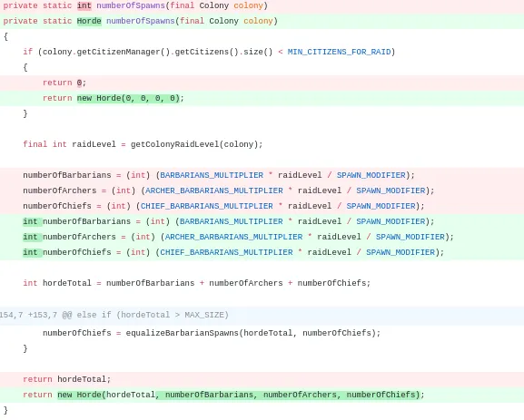Click 'BARBARIANS_MULTIPLIER' in removed numberOfBarbarians line
This screenshot has height=420, width=524.
(x=212, y=175)
